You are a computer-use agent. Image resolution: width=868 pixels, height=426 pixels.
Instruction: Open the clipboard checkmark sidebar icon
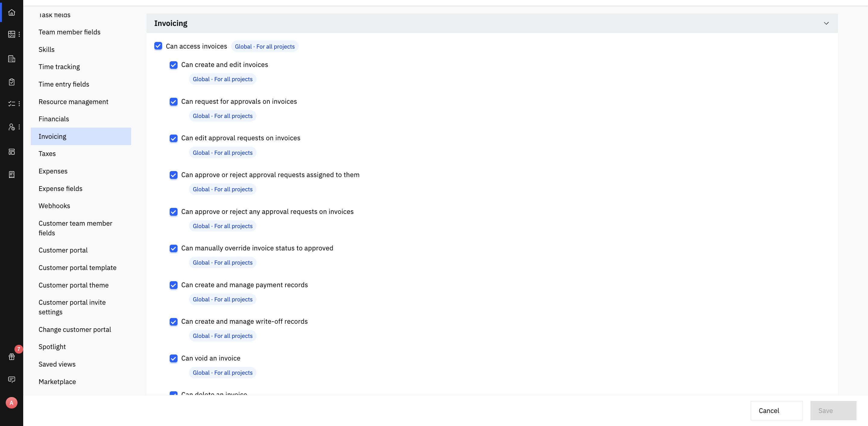[11, 82]
